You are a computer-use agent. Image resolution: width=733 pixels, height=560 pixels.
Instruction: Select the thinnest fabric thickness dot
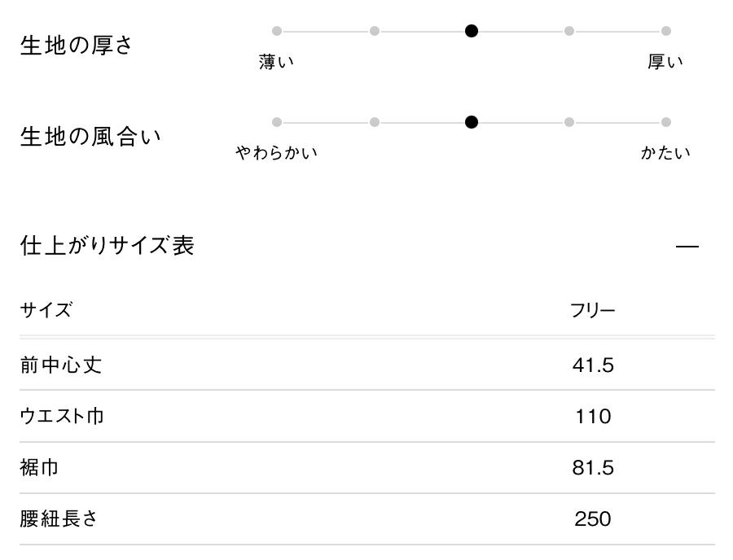pyautogui.click(x=277, y=31)
